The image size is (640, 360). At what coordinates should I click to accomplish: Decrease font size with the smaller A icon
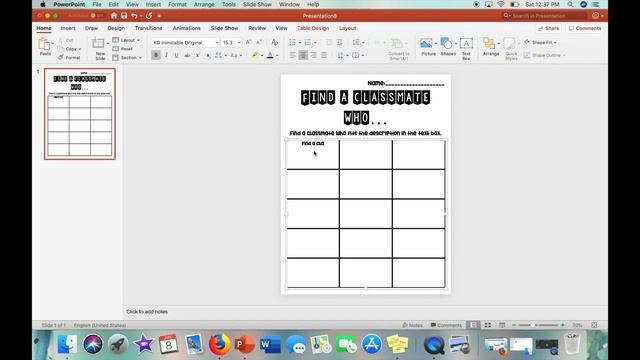(x=258, y=42)
